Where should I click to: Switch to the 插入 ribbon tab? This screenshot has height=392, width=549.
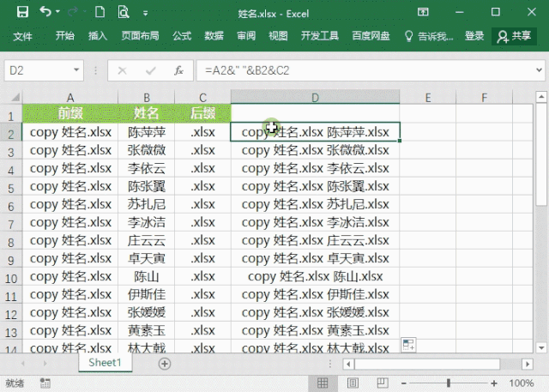coord(98,36)
